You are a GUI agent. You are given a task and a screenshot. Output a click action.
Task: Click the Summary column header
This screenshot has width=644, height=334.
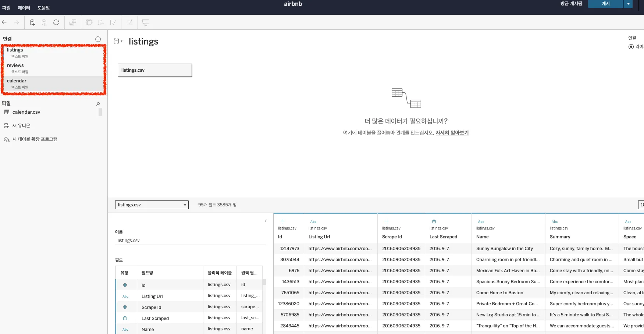(560, 237)
